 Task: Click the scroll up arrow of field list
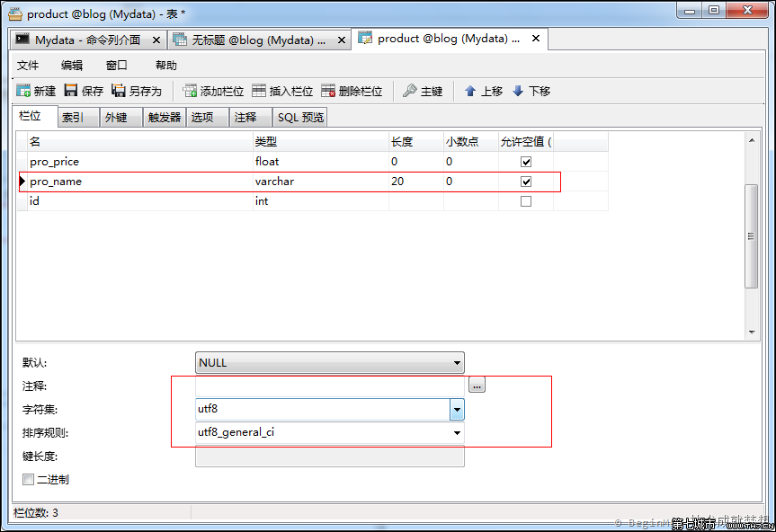pos(752,140)
